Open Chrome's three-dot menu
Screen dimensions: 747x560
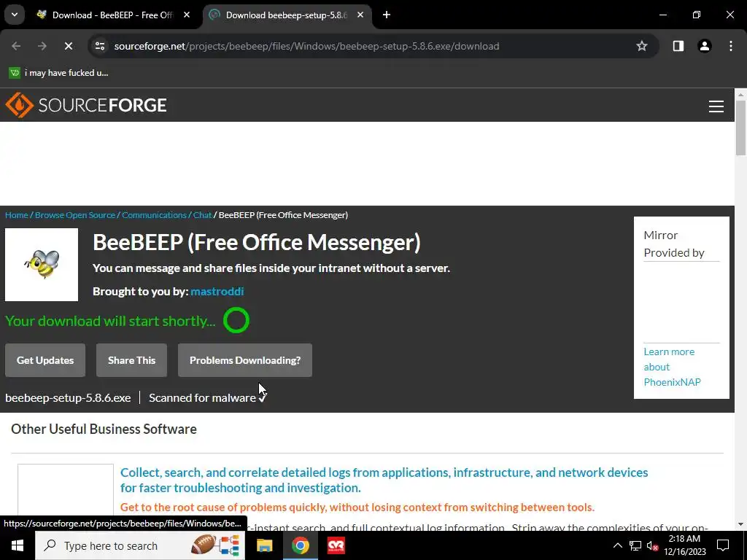[x=731, y=46]
